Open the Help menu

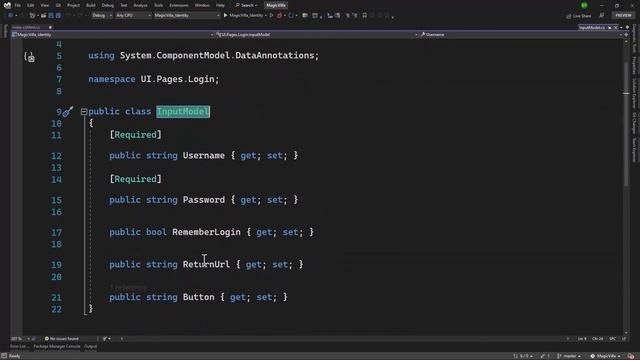(220, 5)
